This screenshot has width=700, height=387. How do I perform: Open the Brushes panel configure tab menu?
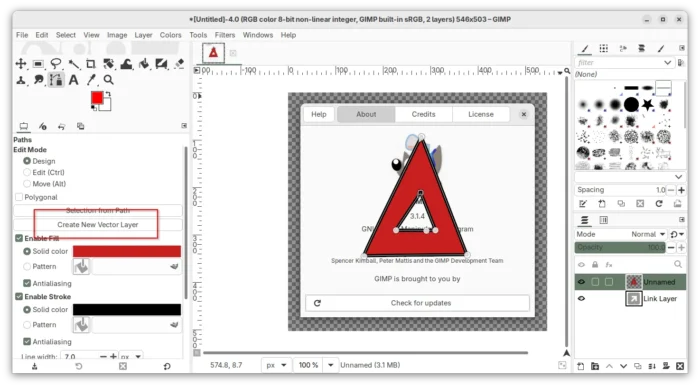coord(682,48)
